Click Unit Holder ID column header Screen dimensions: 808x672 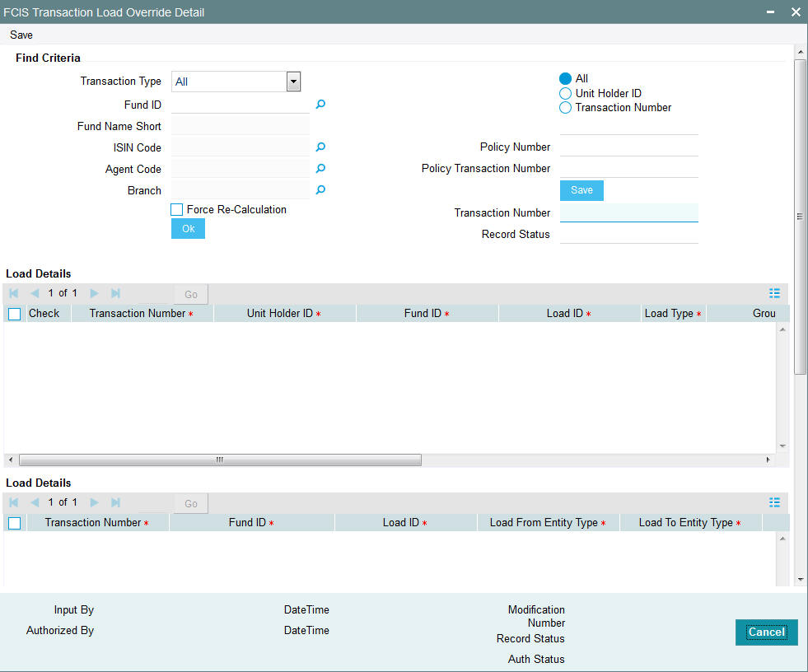click(284, 313)
